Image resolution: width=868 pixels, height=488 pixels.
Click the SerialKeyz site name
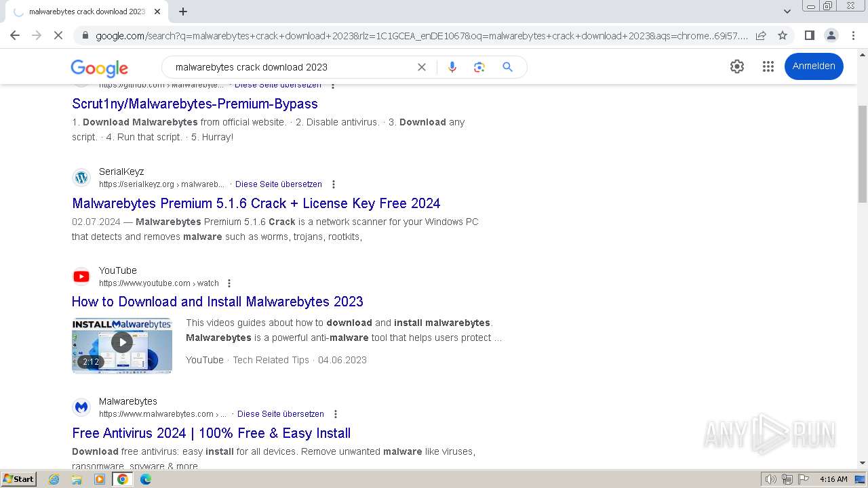click(x=121, y=171)
